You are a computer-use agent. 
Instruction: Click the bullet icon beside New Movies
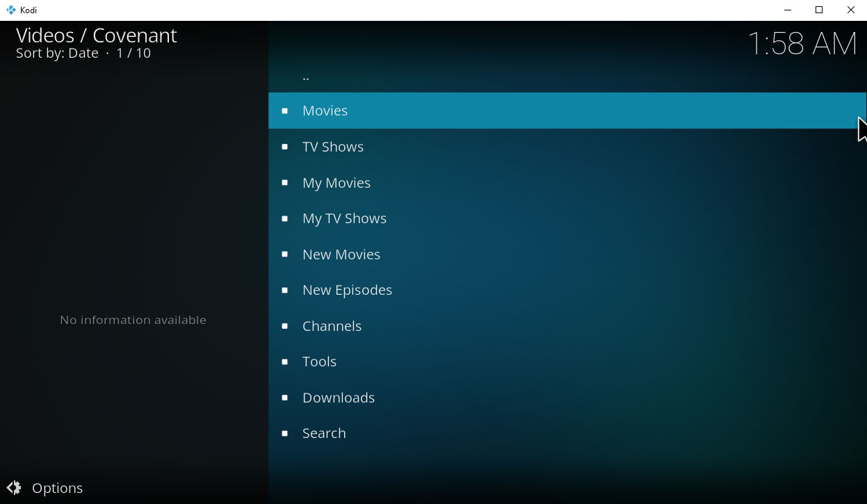[284, 254]
